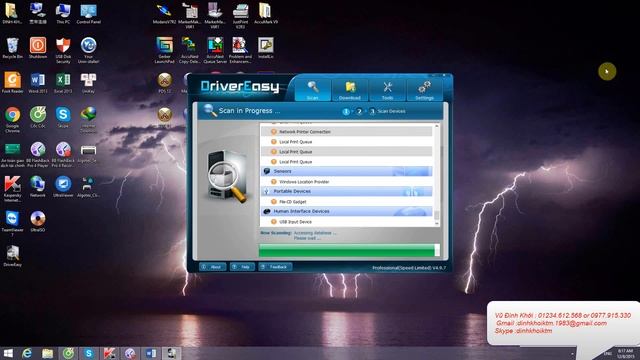This screenshot has height=360, width=640.
Task: Open DriverEasy desktop shortcut
Action: [x=13, y=256]
